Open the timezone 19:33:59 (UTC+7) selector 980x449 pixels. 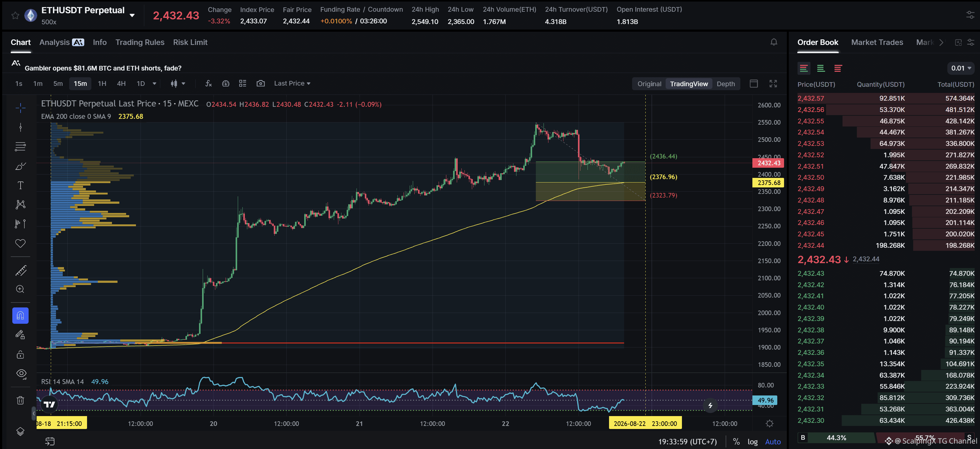tap(687, 442)
